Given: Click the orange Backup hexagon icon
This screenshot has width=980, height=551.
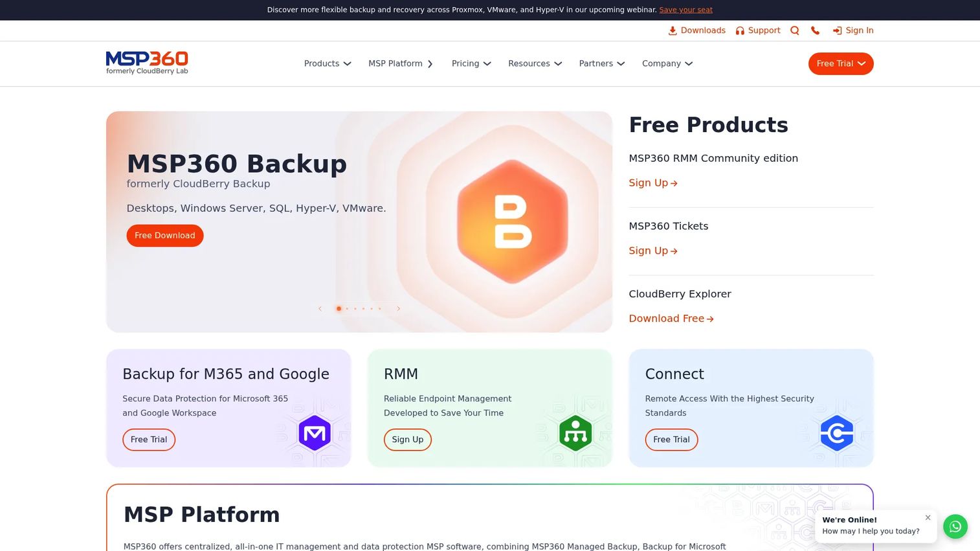Looking at the screenshot, I should 513,221.
